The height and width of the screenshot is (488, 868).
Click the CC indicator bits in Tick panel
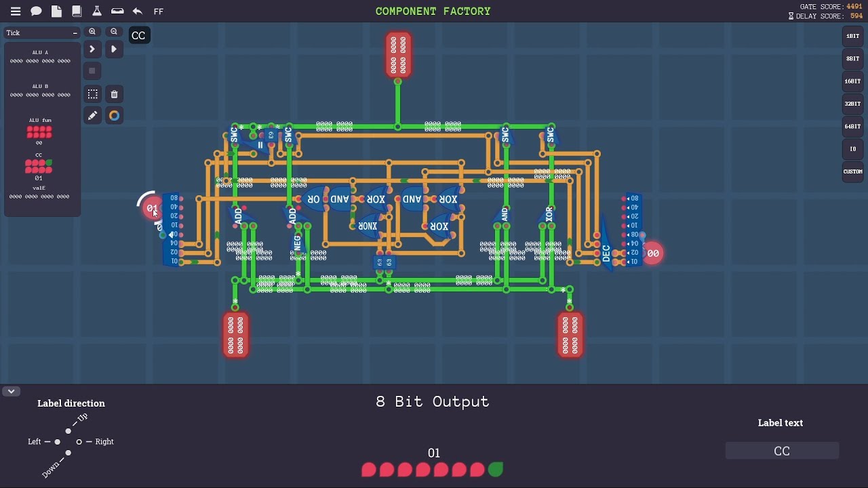pos(39,167)
